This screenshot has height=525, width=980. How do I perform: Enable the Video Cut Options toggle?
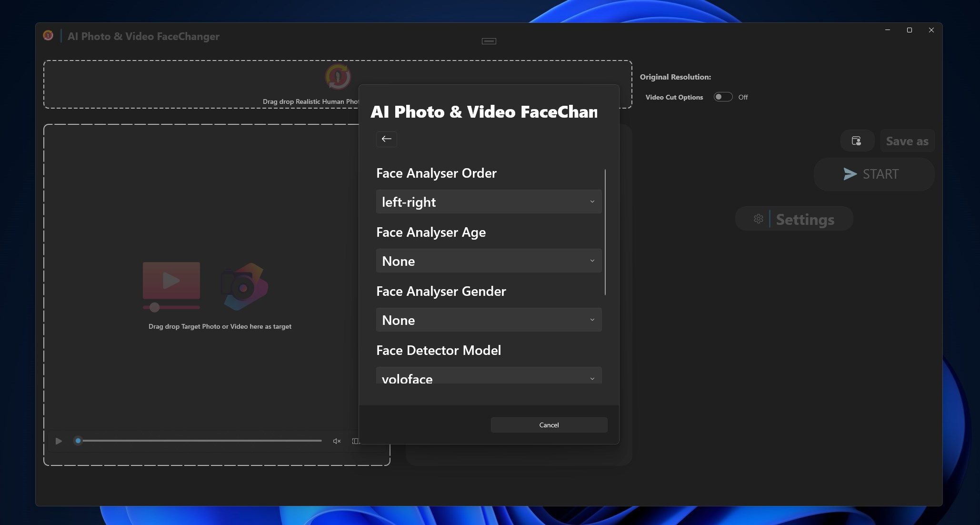[723, 97]
